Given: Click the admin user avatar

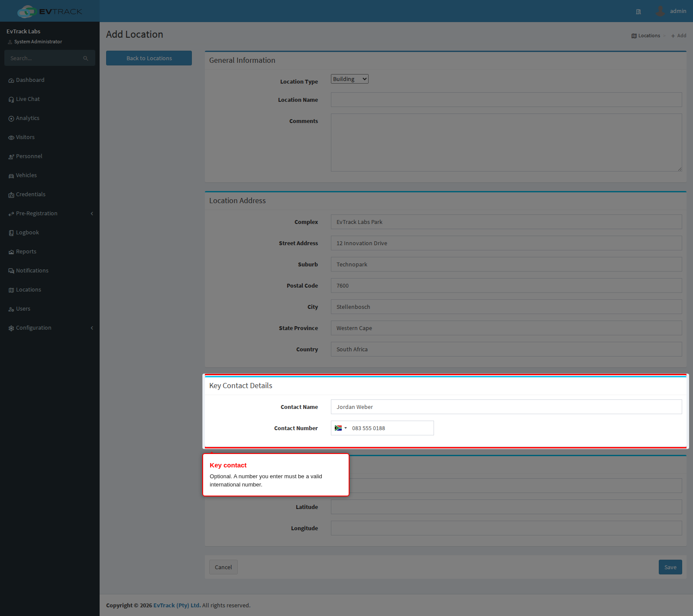Looking at the screenshot, I should pos(660,11).
